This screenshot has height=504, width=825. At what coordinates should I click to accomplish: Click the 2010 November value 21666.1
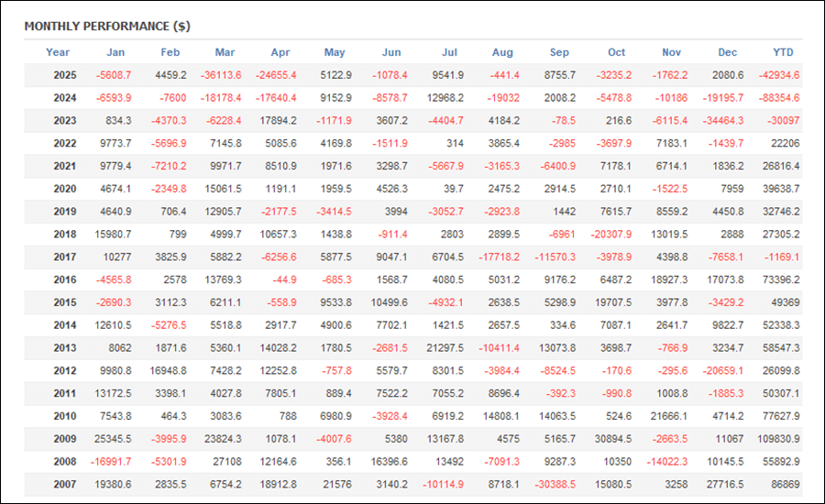(666, 416)
